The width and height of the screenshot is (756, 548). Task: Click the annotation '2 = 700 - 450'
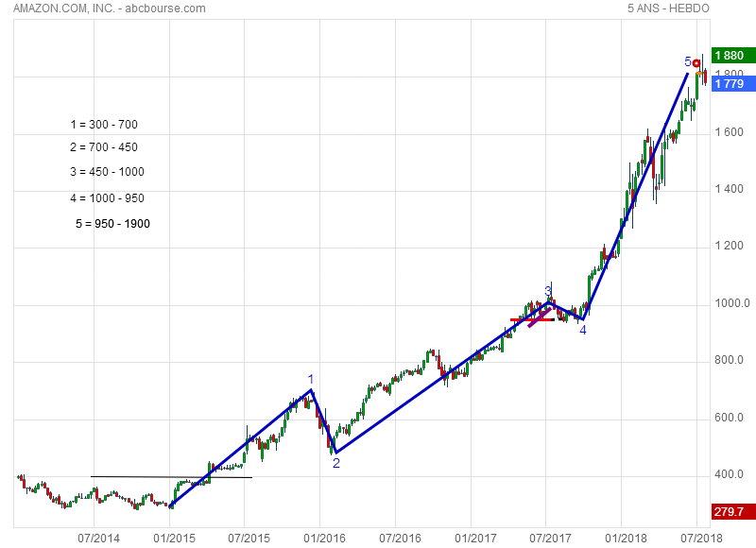coord(104,147)
